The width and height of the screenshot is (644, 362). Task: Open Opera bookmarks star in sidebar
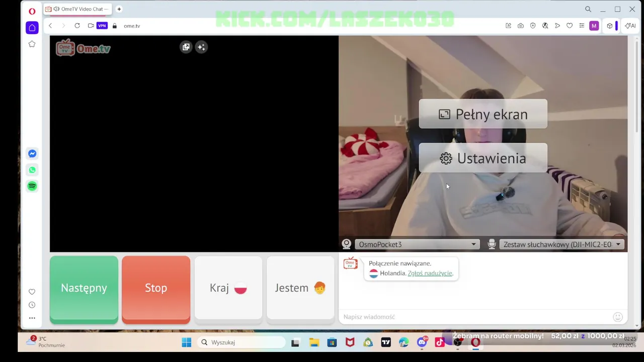pos(32,44)
